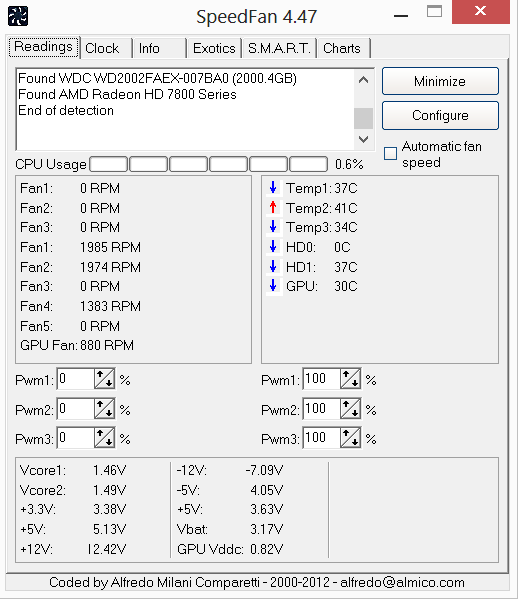The height and width of the screenshot is (599, 519).
Task: Enable the Automatic fan speed checkbox
Action: [x=390, y=154]
